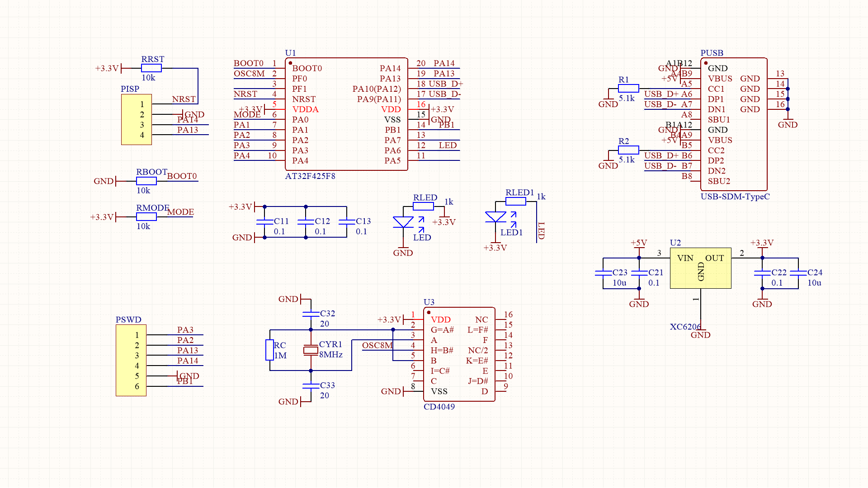The width and height of the screenshot is (868, 488).
Task: Select capacitor C12 symbol
Action: [x=306, y=222]
